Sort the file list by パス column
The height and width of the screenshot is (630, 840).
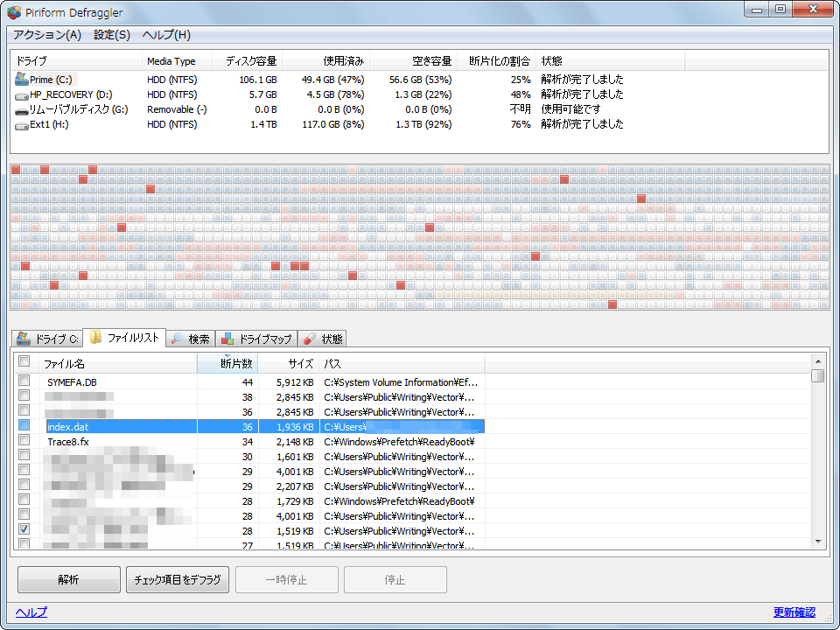click(x=402, y=364)
